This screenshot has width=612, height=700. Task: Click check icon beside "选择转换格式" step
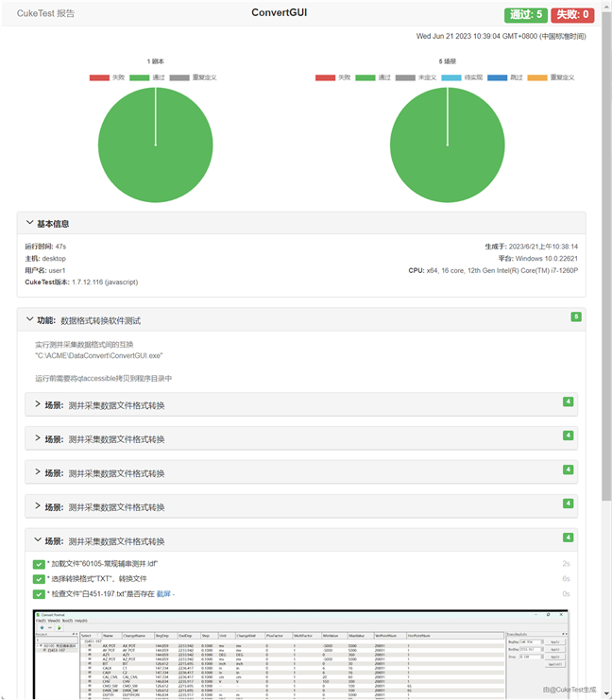[x=39, y=579]
